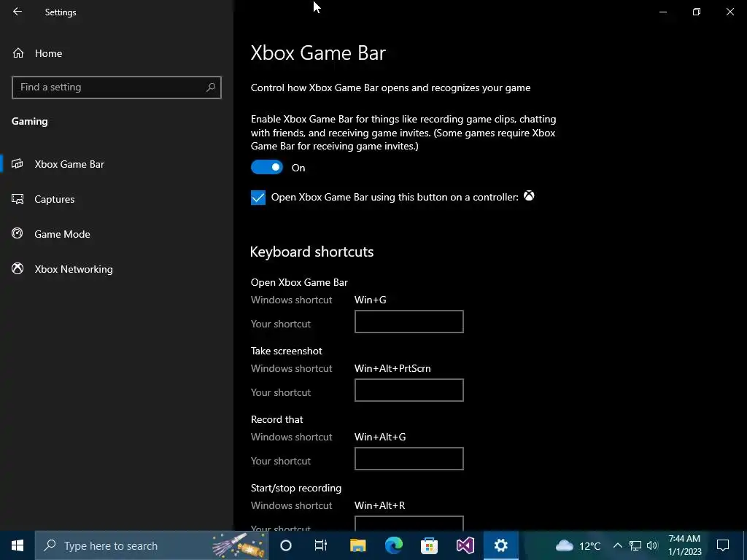
Task: Open the Xbox Networking sidebar icon
Action: click(x=18, y=268)
